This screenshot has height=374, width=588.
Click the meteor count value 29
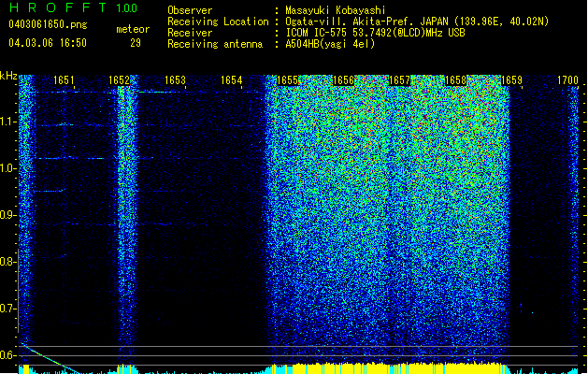(x=136, y=43)
